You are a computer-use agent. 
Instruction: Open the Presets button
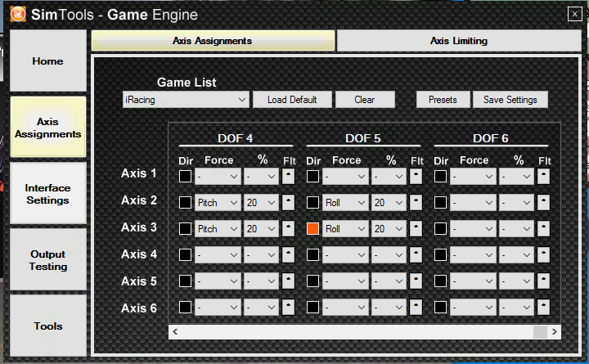[443, 100]
